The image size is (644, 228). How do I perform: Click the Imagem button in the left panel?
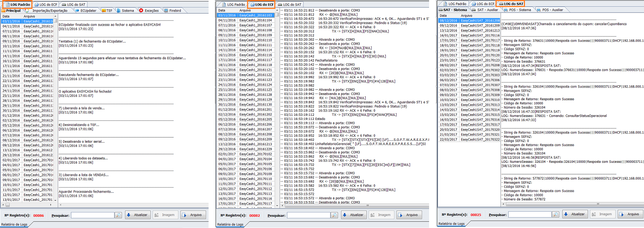(165, 215)
